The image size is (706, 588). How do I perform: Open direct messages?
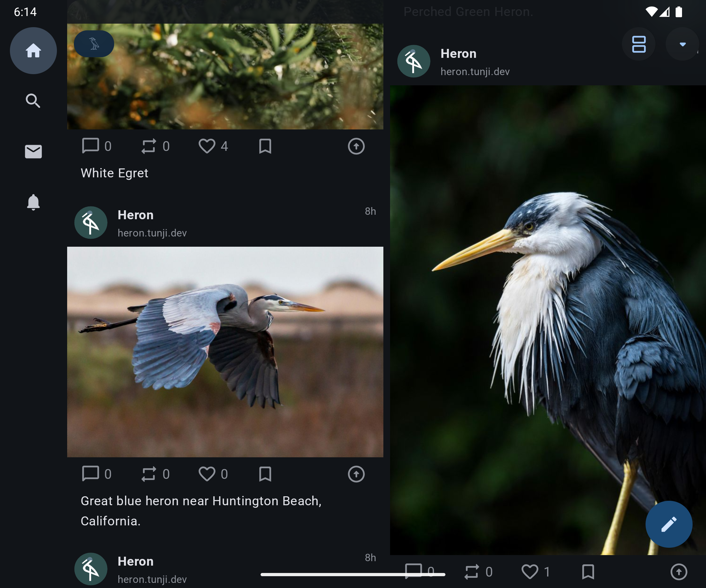(x=33, y=151)
